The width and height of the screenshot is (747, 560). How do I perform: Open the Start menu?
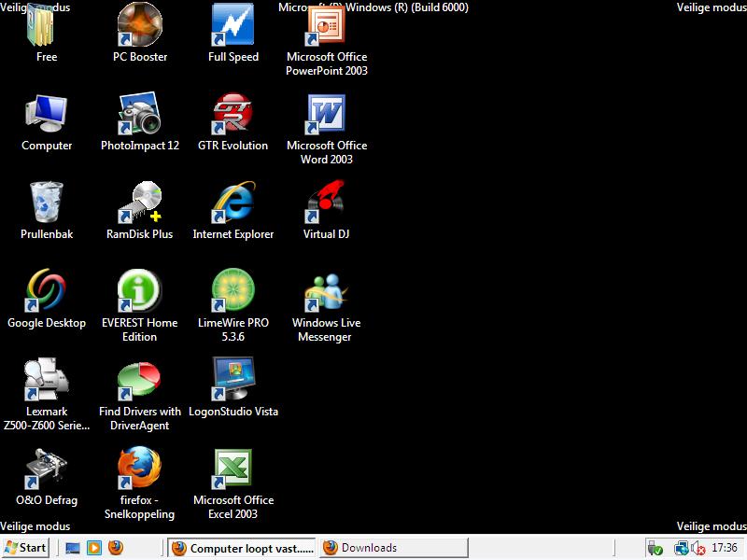click(26, 548)
